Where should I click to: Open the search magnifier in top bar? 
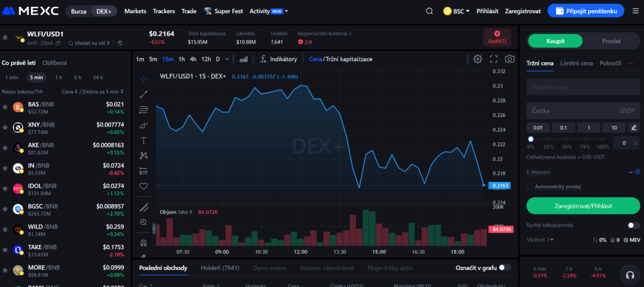(x=429, y=11)
